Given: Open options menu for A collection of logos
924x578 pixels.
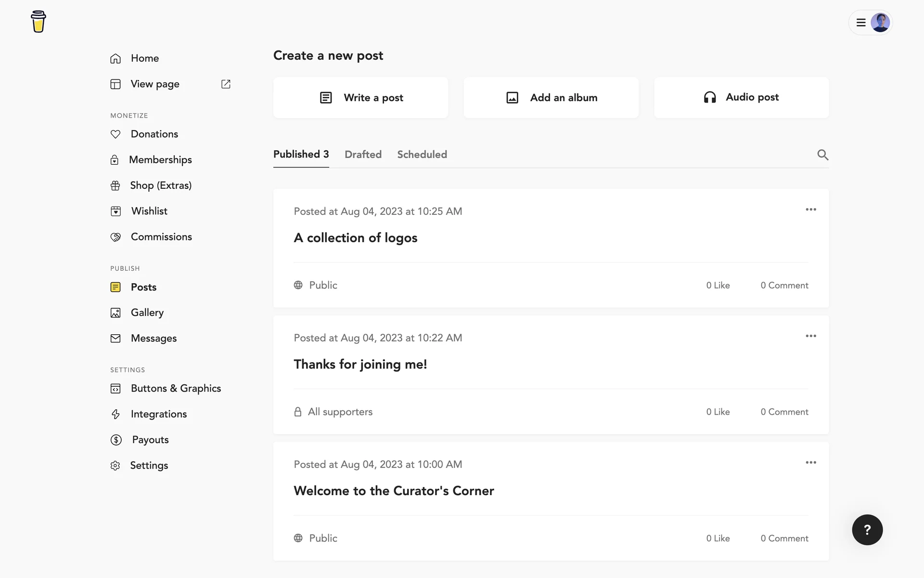Looking at the screenshot, I should (x=811, y=210).
